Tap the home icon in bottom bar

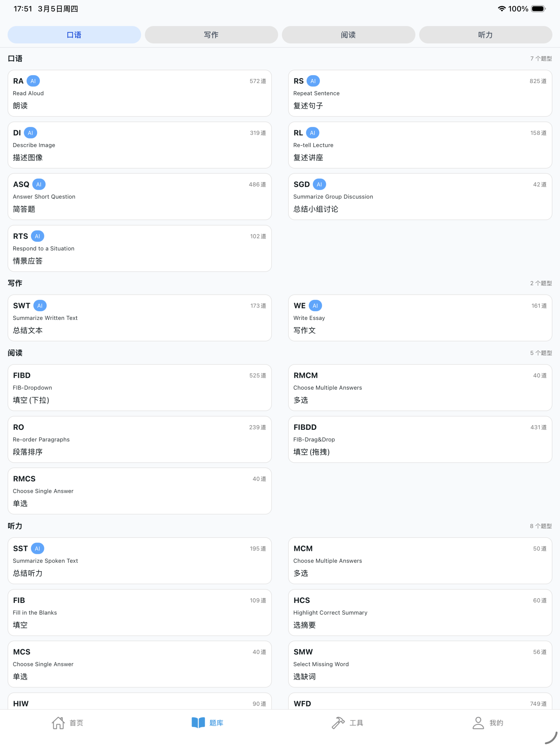click(58, 723)
